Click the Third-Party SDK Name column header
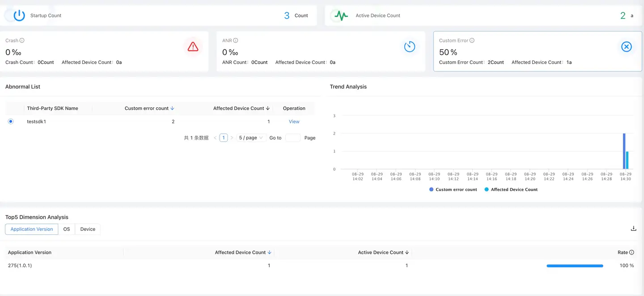644x296 pixels. [52, 108]
